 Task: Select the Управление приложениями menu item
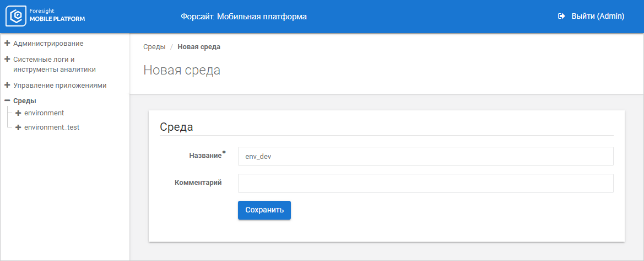(59, 86)
